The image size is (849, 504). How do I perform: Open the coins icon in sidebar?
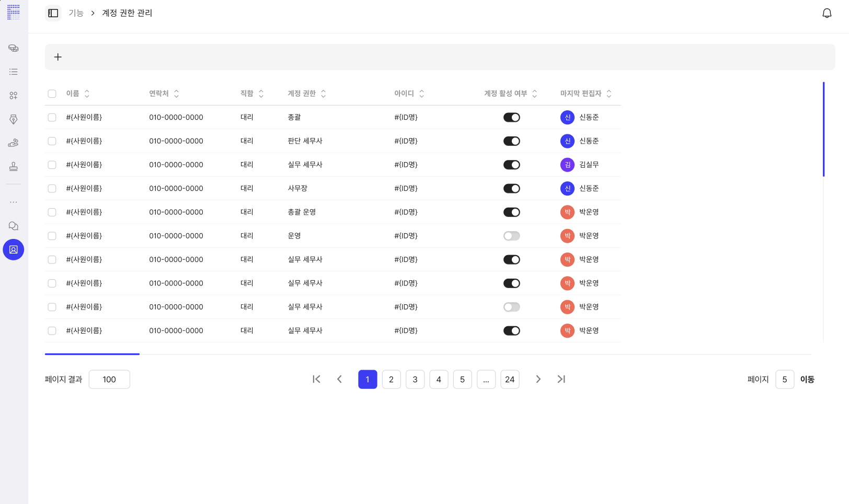click(14, 48)
